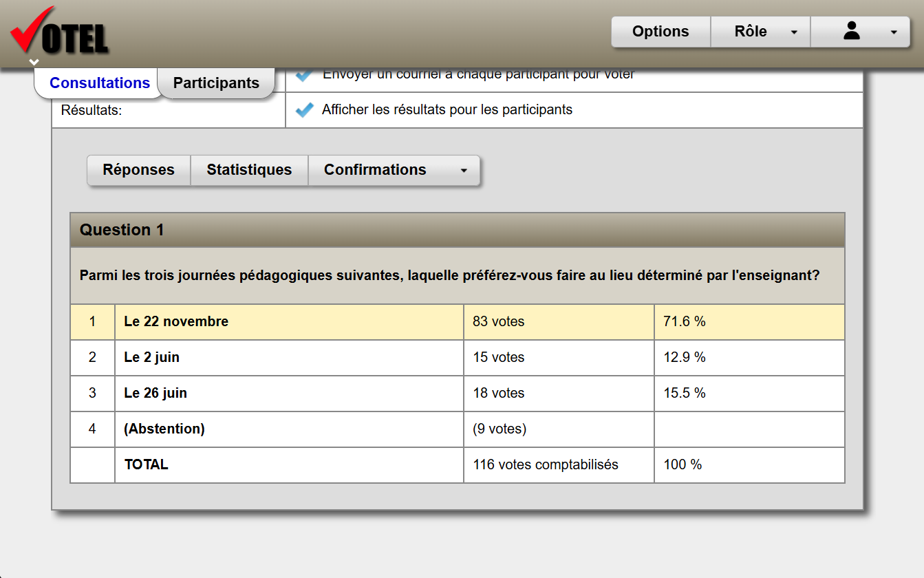Screen dimensions: 924x578
Task: Toggle the 'Envoyer un courriel' checkmark
Action: point(304,74)
